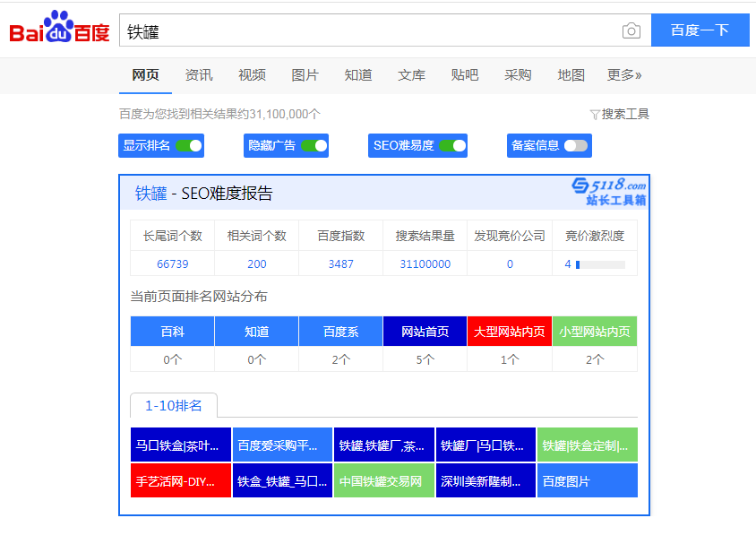Open ranking result 马口铁盒|茶叶...

point(181,445)
